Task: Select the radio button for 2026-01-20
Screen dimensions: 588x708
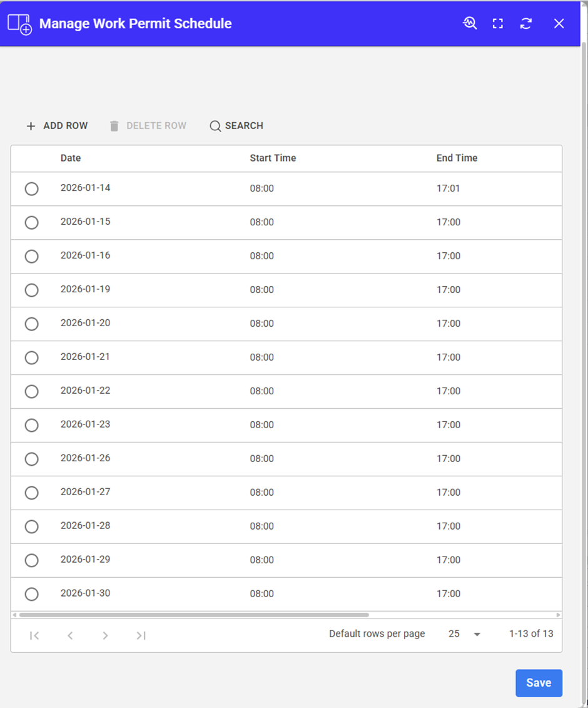Action: (31, 324)
